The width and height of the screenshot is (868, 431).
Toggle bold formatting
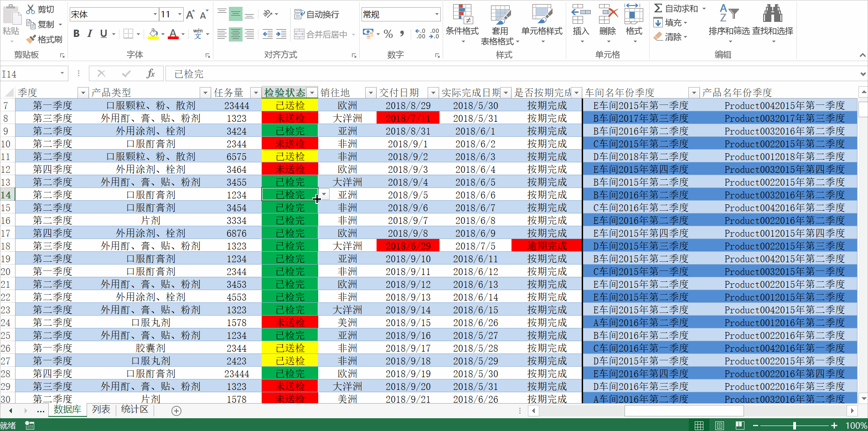click(x=76, y=34)
